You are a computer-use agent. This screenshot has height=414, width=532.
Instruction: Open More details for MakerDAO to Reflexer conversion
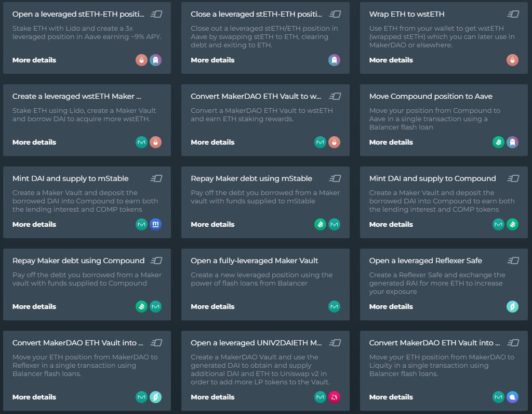click(34, 397)
